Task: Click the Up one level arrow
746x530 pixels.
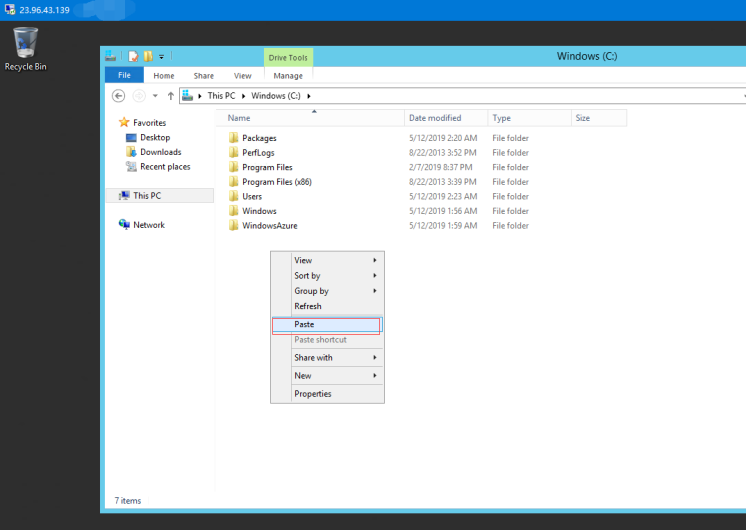Action: [x=171, y=96]
